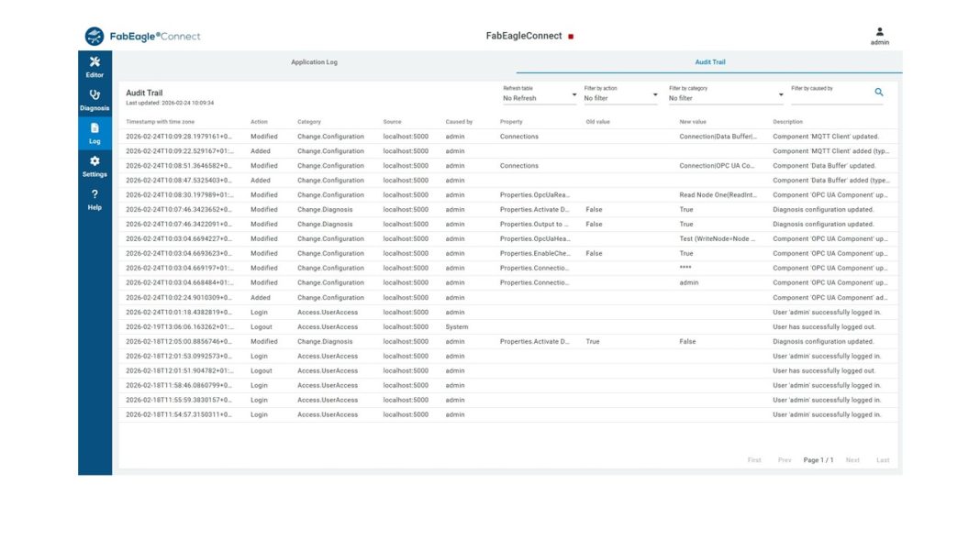Click the First pagination link
980x551 pixels.
click(753, 460)
